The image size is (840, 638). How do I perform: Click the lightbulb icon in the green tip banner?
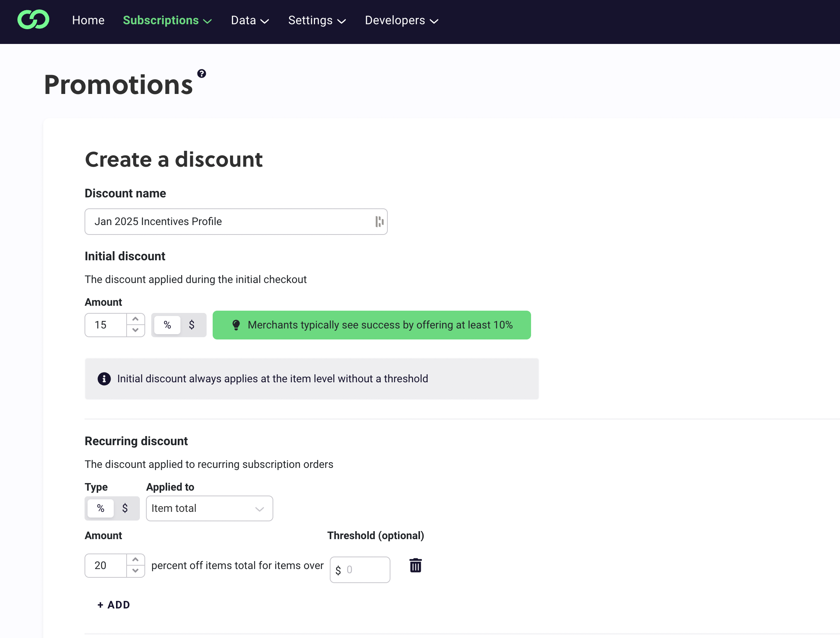tap(236, 325)
